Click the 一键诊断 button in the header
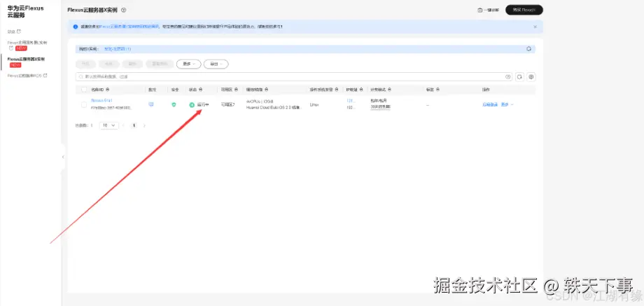This screenshot has height=306, width=644. [489, 11]
